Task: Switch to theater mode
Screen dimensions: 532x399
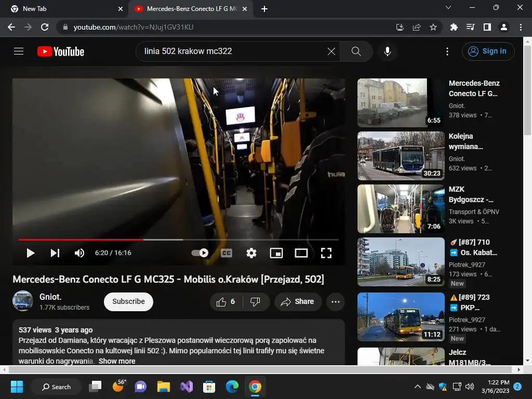Action: (x=301, y=253)
